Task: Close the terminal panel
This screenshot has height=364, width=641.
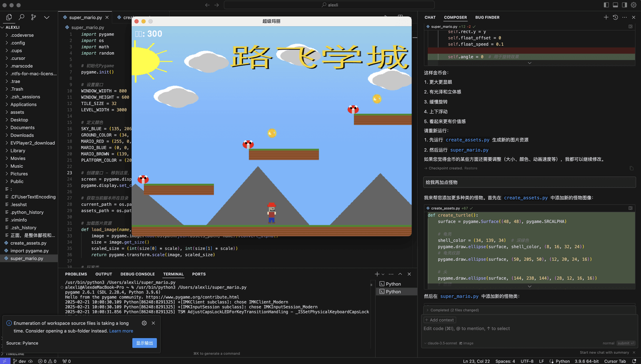Action: pyautogui.click(x=409, y=274)
